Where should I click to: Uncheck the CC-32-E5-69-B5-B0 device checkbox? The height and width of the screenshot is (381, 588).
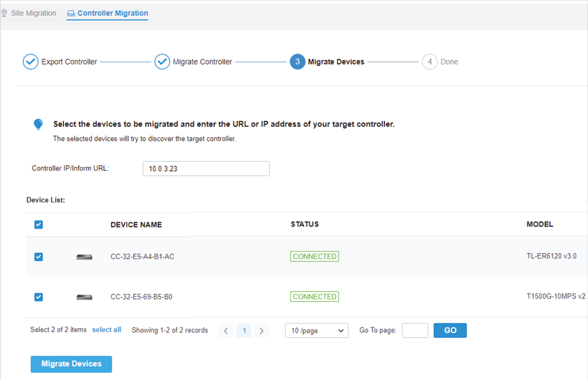point(38,297)
